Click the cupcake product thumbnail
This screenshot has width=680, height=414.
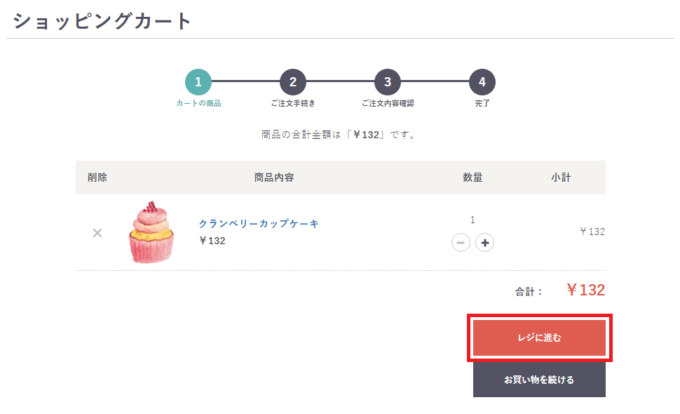[151, 232]
